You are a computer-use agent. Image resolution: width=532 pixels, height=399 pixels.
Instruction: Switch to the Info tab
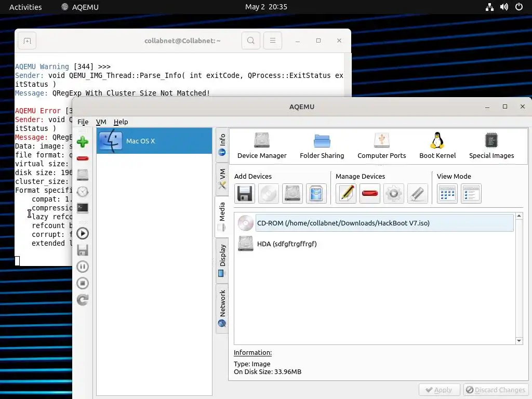click(222, 145)
